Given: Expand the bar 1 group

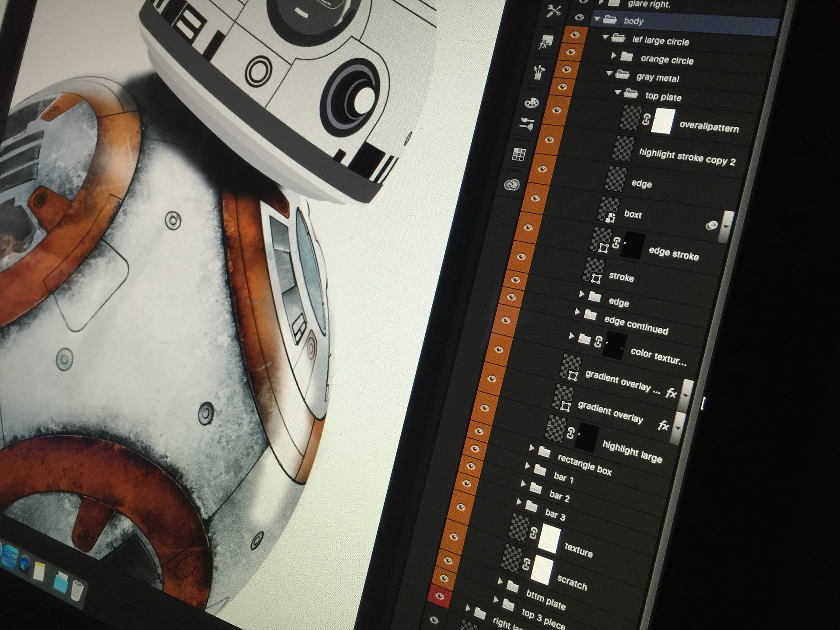Looking at the screenshot, I should tap(527, 465).
